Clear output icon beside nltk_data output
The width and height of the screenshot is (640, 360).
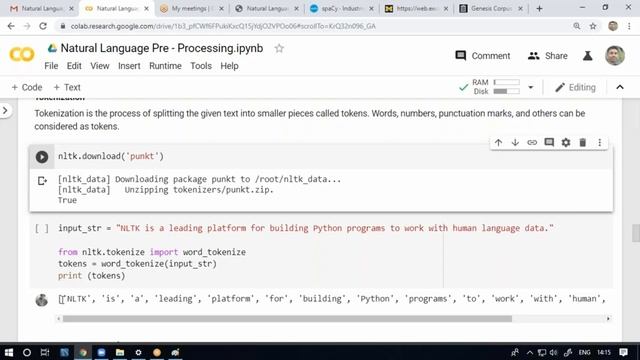42,180
